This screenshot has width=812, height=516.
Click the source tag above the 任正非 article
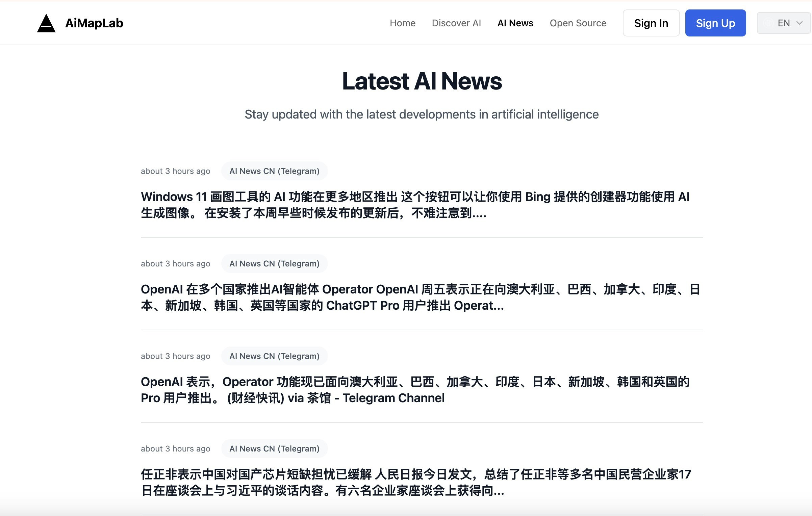(274, 448)
